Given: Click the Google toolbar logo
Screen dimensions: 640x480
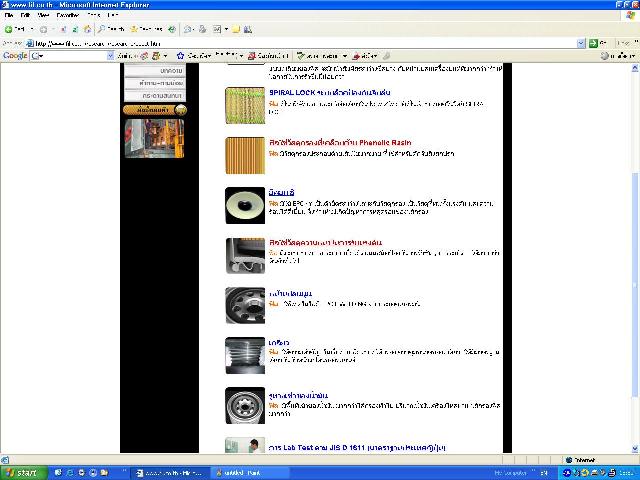Looking at the screenshot, I should coord(14,56).
